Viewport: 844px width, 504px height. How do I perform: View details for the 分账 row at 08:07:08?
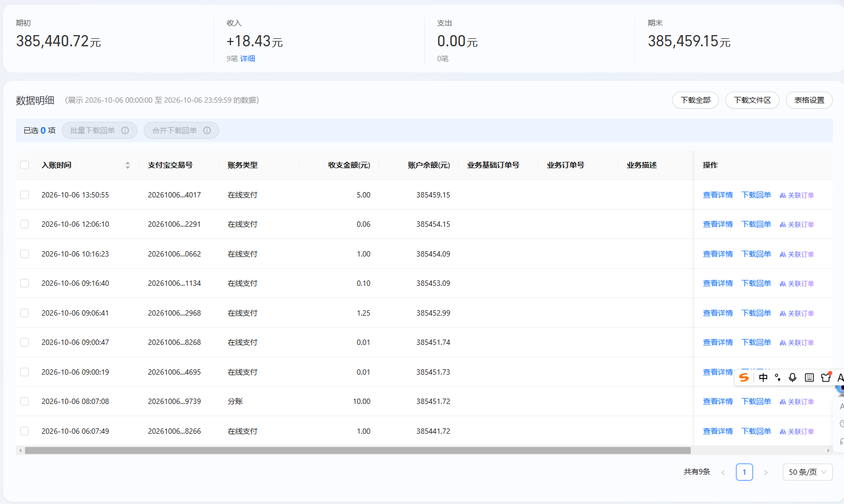coord(718,401)
